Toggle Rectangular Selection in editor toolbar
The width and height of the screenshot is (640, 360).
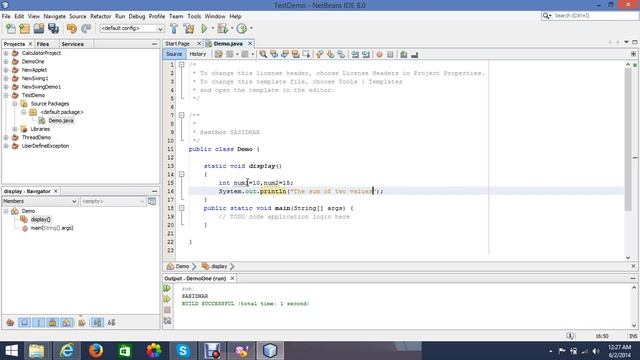click(x=306, y=54)
